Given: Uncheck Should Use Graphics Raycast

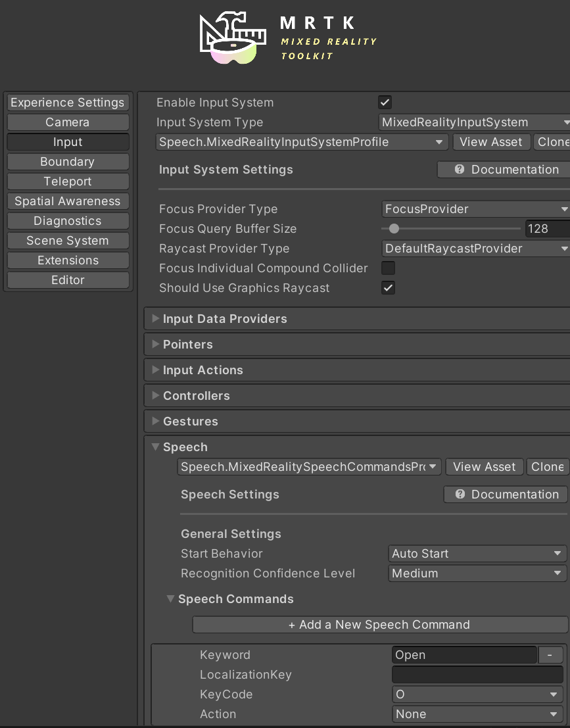Looking at the screenshot, I should [388, 288].
